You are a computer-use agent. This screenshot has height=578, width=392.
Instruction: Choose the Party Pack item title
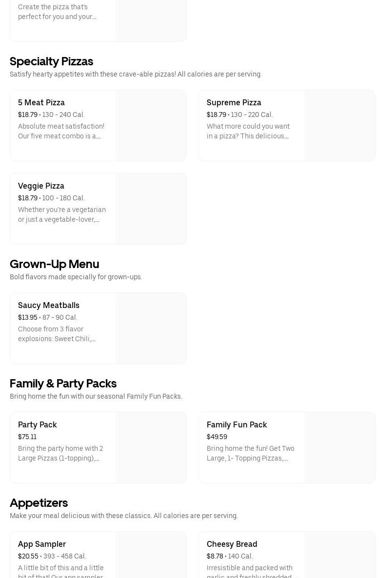(x=38, y=424)
